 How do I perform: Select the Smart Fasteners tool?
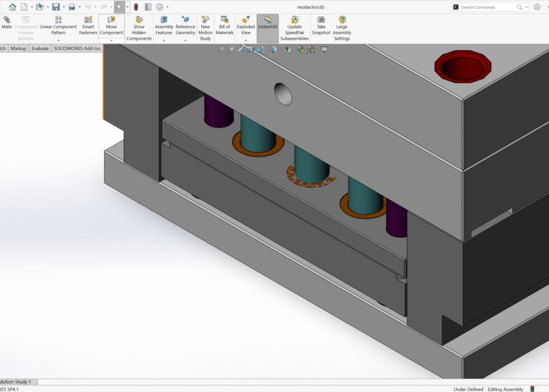(x=88, y=26)
